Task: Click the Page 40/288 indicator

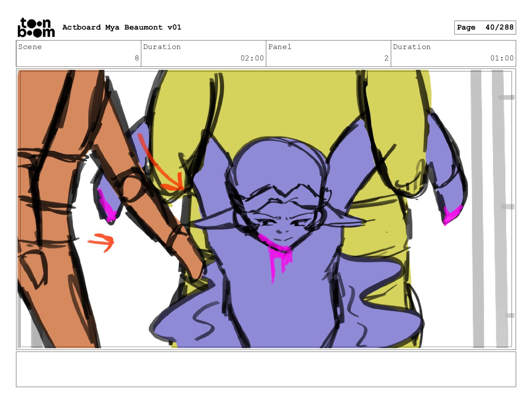Action: click(x=485, y=28)
